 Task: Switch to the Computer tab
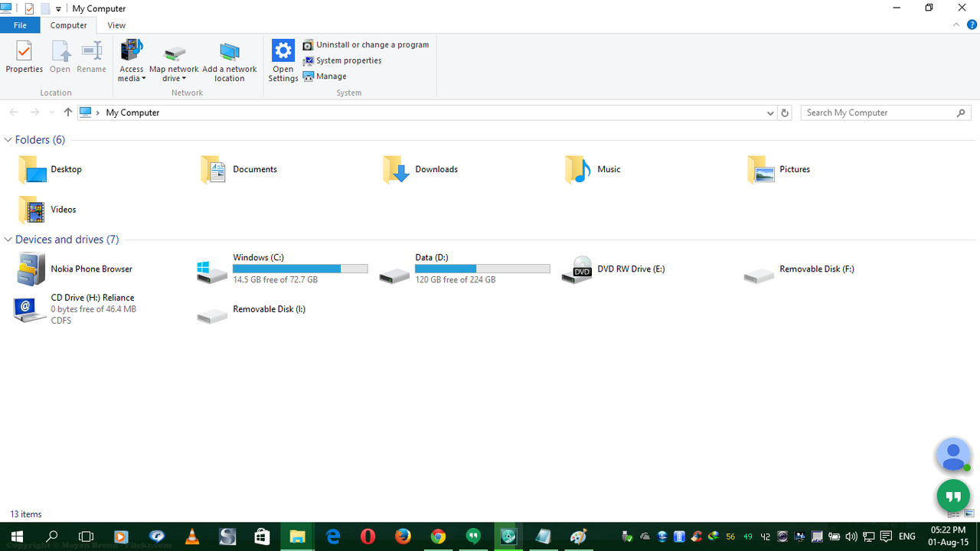pos(69,25)
